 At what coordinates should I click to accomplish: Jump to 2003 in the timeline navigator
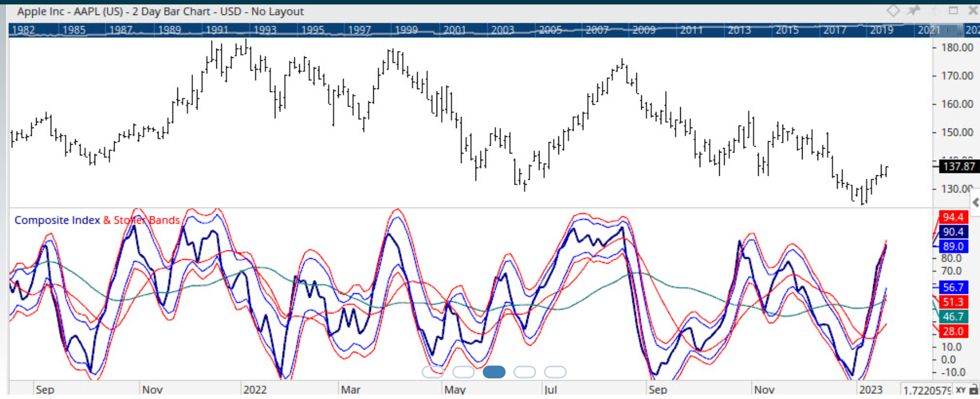coord(502,30)
